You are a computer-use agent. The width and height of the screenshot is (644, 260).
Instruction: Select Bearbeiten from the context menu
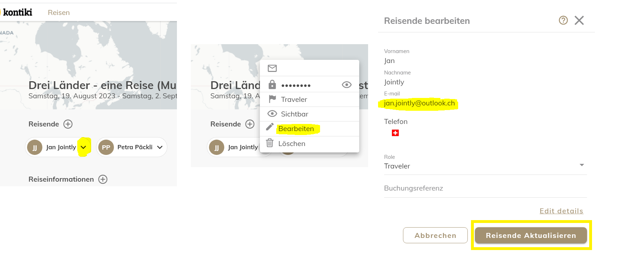(296, 129)
